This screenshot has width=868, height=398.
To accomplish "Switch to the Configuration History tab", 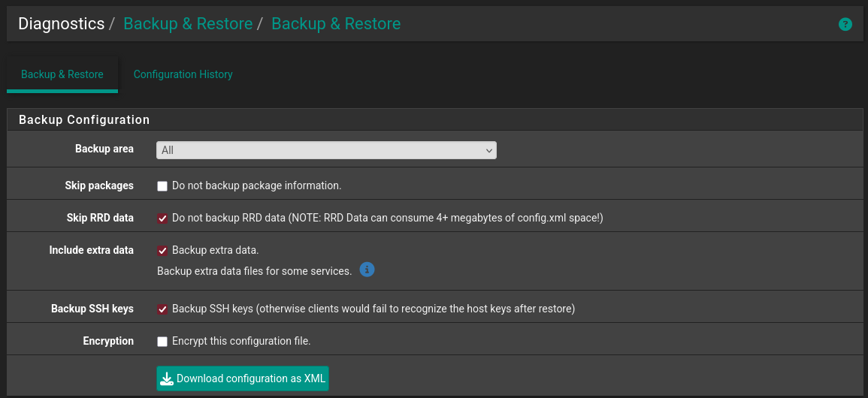I will (x=183, y=74).
